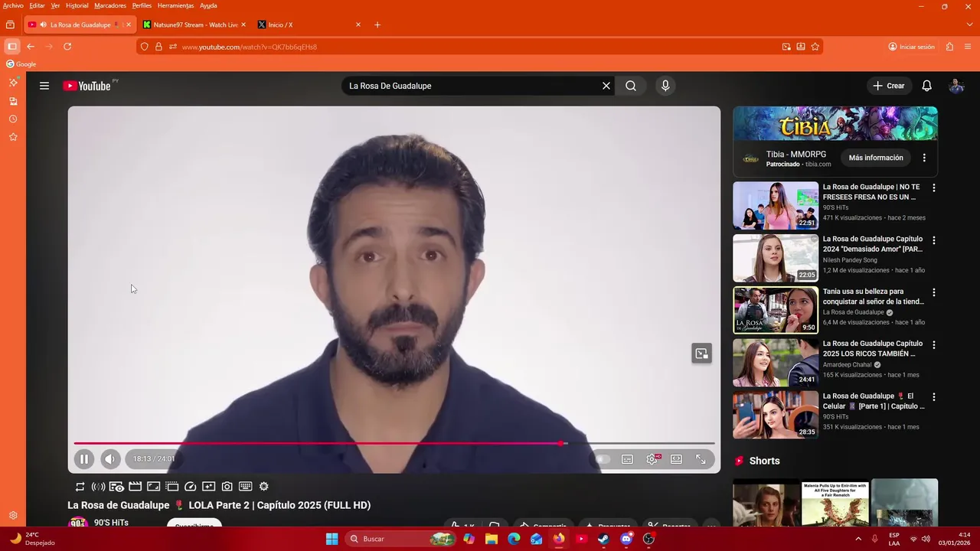Screen dimensions: 980x551
Task: Open Discord from the taskbar
Action: (626, 539)
